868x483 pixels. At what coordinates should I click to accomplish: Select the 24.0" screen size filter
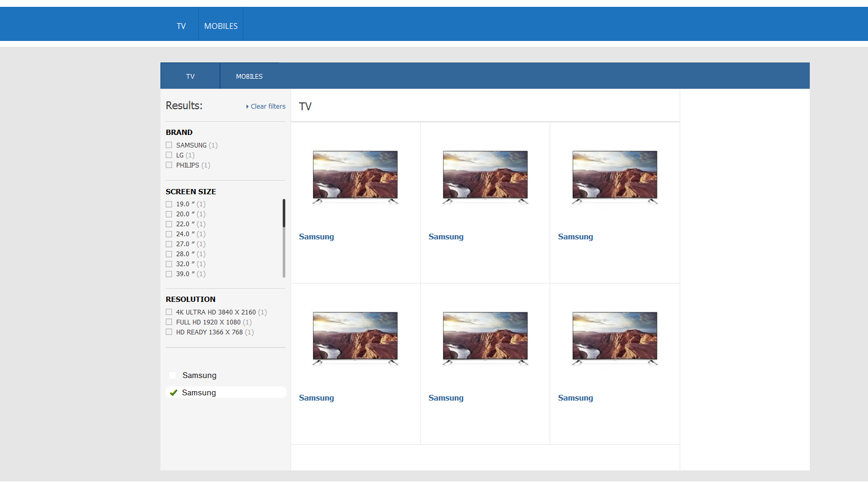[169, 234]
